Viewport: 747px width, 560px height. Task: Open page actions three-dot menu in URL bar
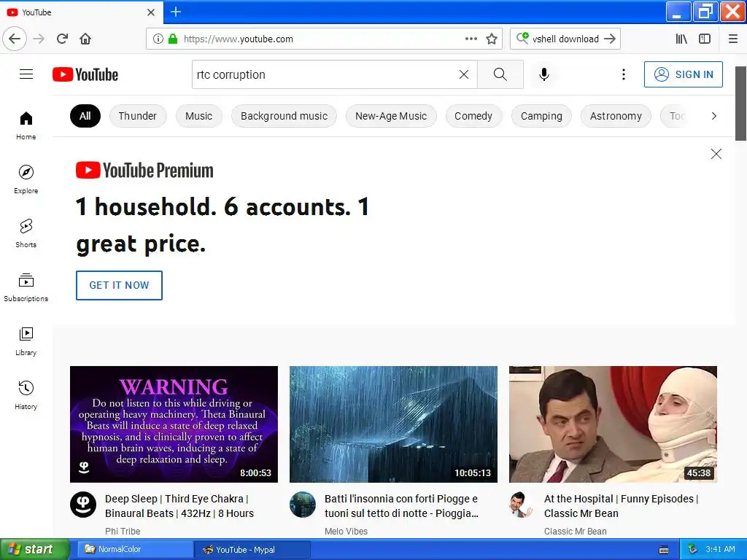click(x=471, y=39)
